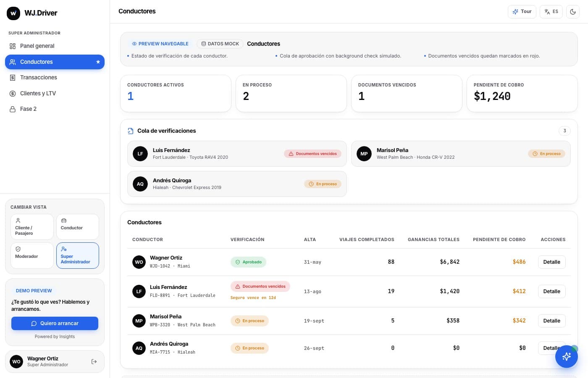Click the Cola de verificaciones document icon
The height and width of the screenshot is (378, 588).
(x=131, y=131)
